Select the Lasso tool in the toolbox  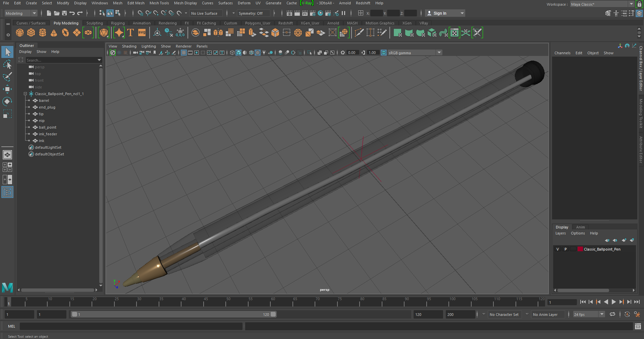[7, 64]
